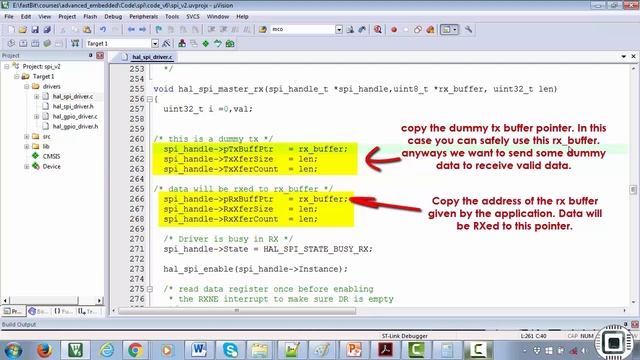Save the current file
Viewport: 640px width, 360px height.
point(35,29)
